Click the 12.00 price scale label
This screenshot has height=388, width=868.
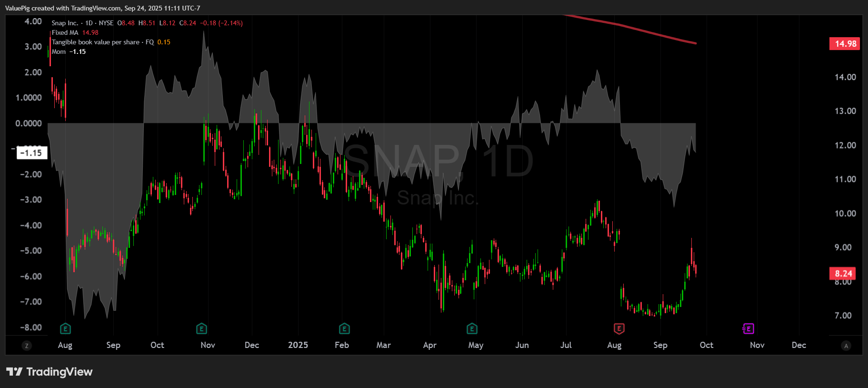pyautogui.click(x=845, y=145)
